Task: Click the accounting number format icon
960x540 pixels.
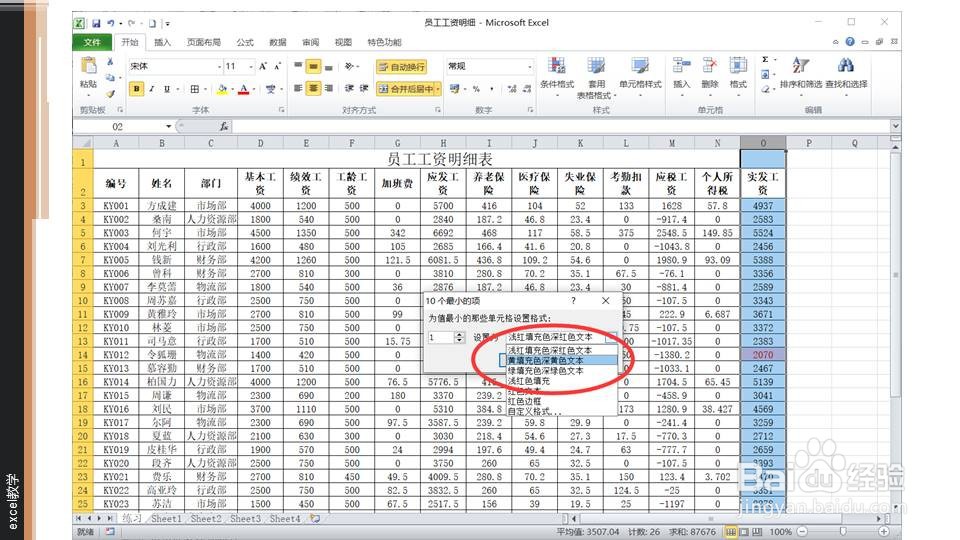Action: [x=455, y=89]
